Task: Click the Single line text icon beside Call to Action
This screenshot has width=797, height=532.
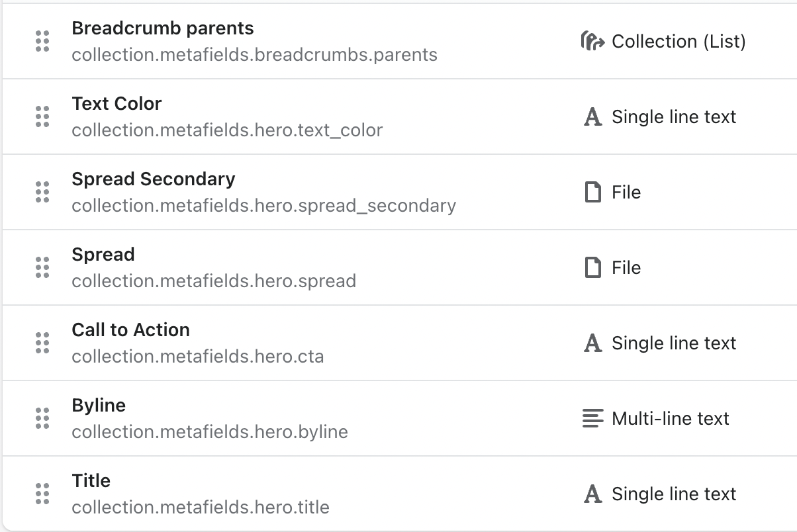Action: click(x=593, y=343)
